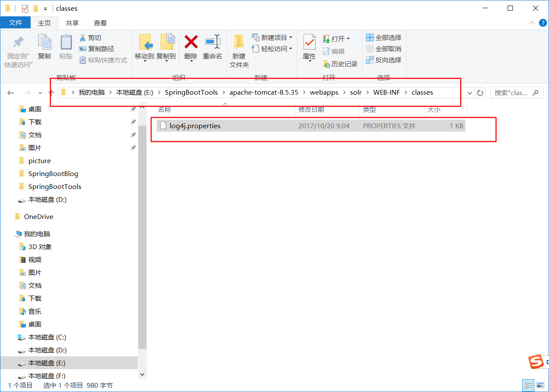Image resolution: width=549 pixels, height=392 pixels.
Task: Create a New folder (新建文件夹)
Action: 239,51
